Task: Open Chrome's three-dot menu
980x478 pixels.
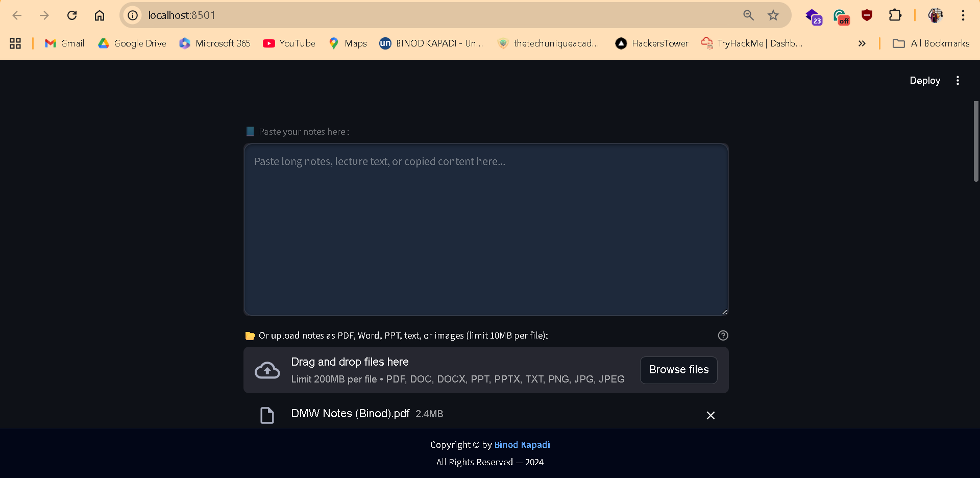Action: tap(963, 15)
